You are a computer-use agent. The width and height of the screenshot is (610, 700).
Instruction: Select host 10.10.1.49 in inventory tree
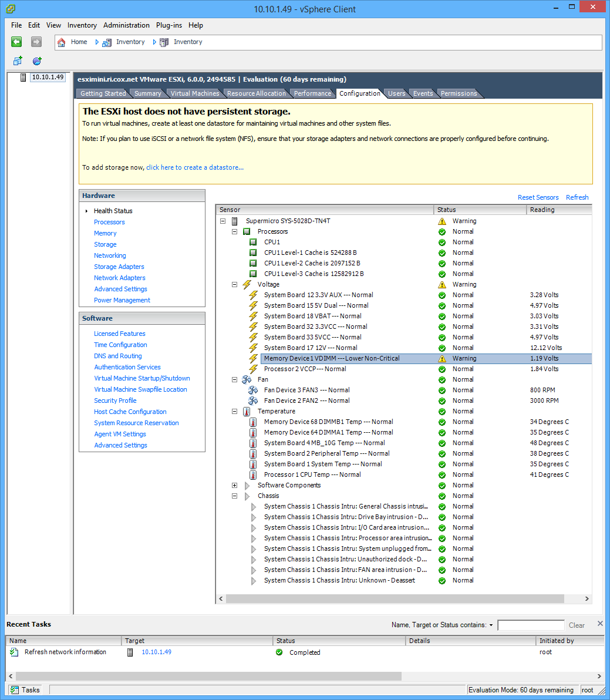coord(48,78)
